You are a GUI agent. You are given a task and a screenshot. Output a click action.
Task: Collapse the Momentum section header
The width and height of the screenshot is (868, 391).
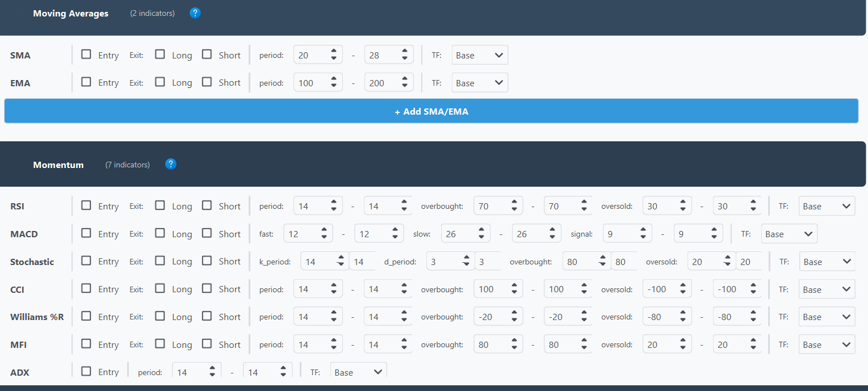coord(58,165)
